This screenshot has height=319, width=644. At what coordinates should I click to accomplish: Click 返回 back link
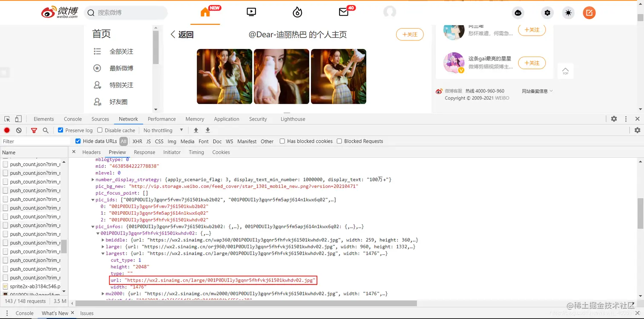[182, 34]
